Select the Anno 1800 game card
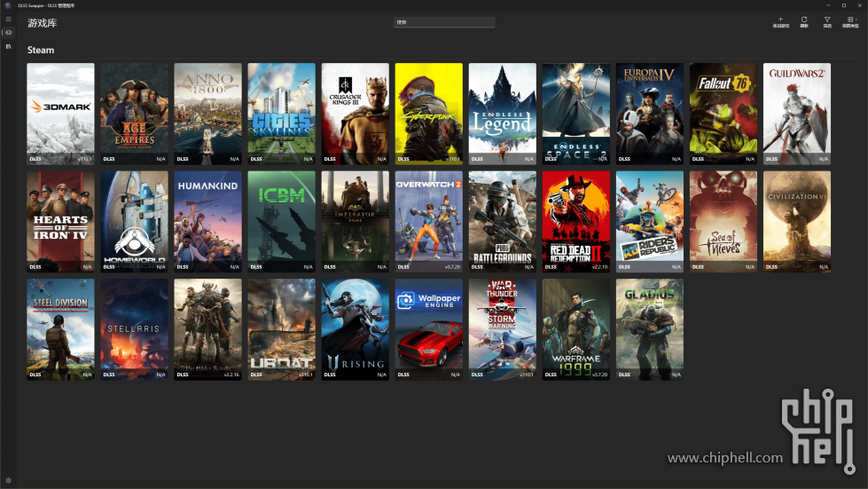This screenshot has width=868, height=489. [x=207, y=114]
